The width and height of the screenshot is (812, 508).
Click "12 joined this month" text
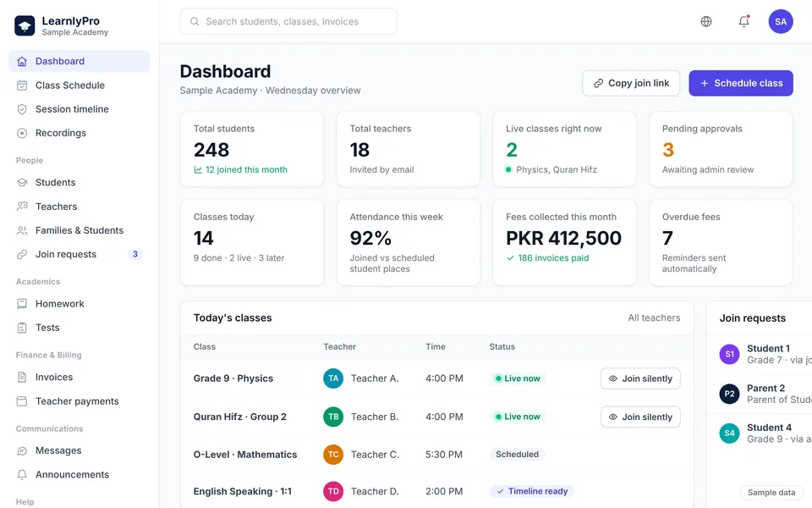246,169
